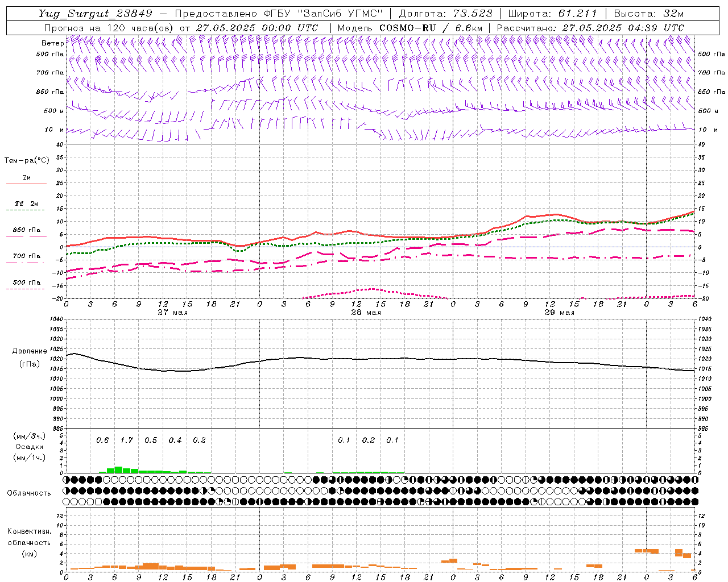Click the Давление panel label
This screenshot has height=582, width=728.
(30, 351)
